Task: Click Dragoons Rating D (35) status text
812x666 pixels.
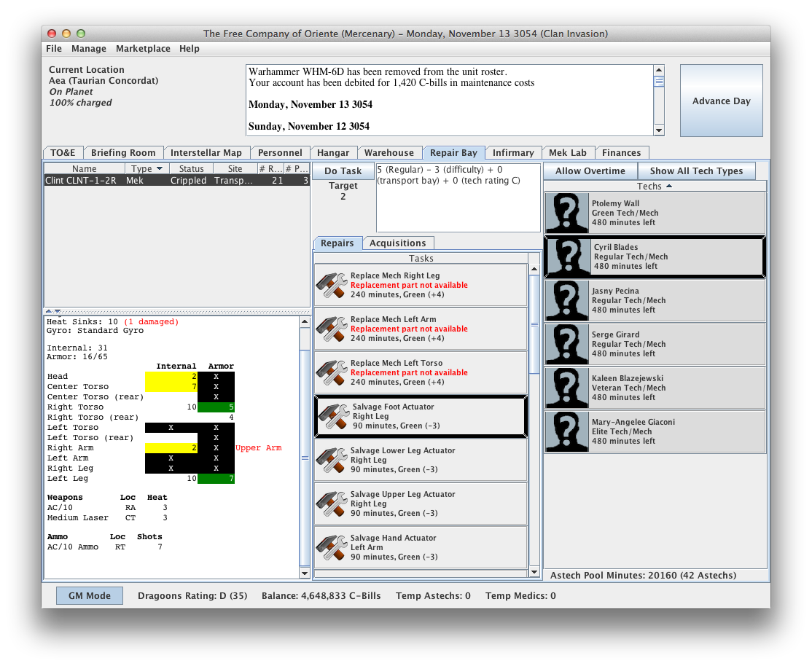Action: click(x=192, y=595)
